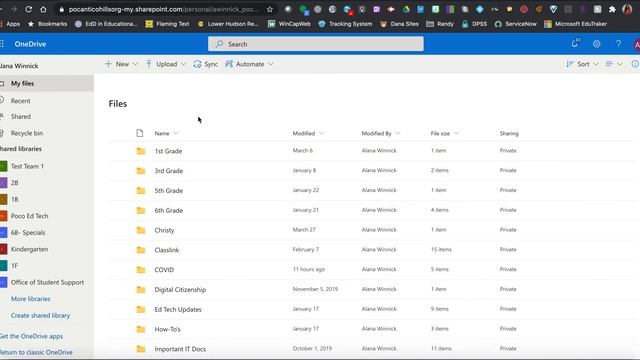Bookmark this page with star icon

pyautogui.click(x=270, y=9)
